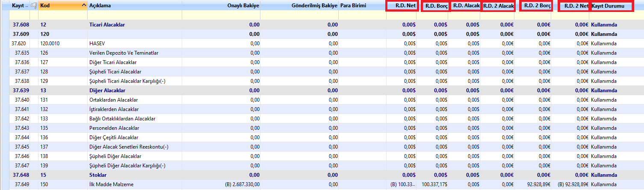Click the Onaylı Bakiye column header
The width and height of the screenshot is (644, 190).
tap(244, 6)
